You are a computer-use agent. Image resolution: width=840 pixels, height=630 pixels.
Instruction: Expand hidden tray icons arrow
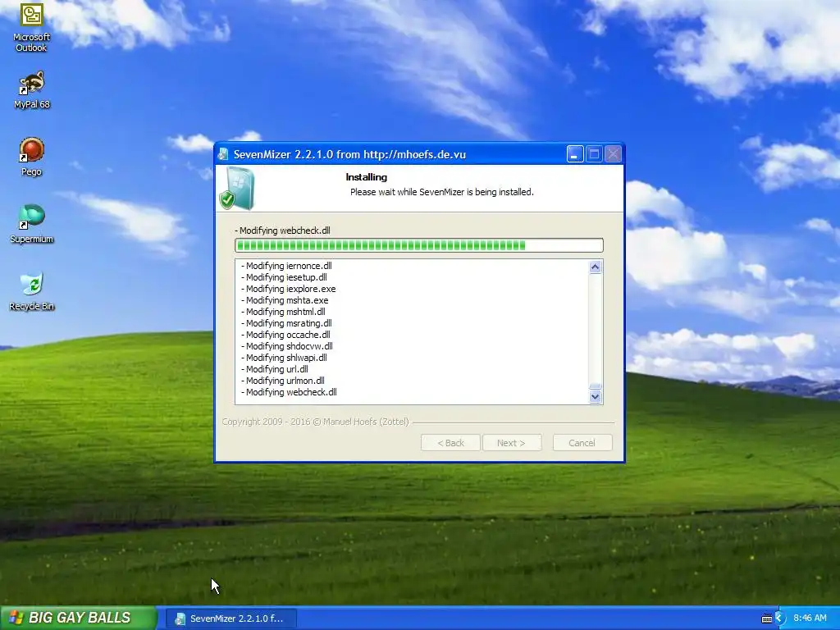pyautogui.click(x=779, y=619)
